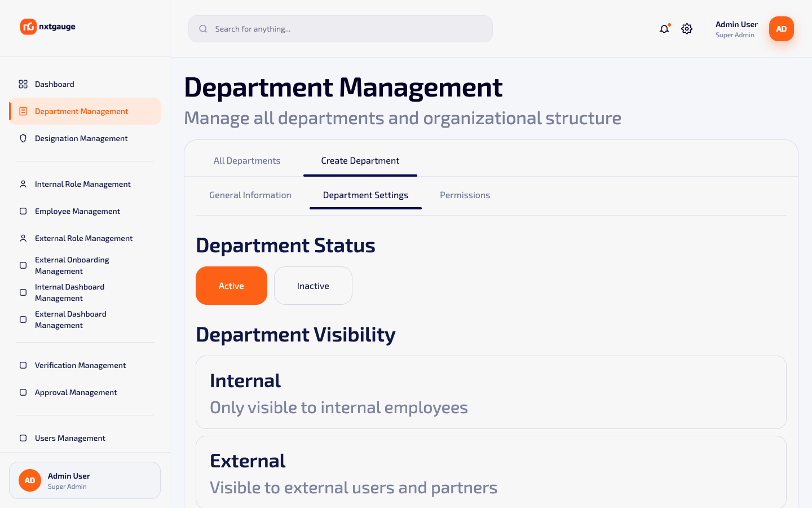812x508 pixels.
Task: Open the Admin User card in sidebar
Action: tap(85, 480)
